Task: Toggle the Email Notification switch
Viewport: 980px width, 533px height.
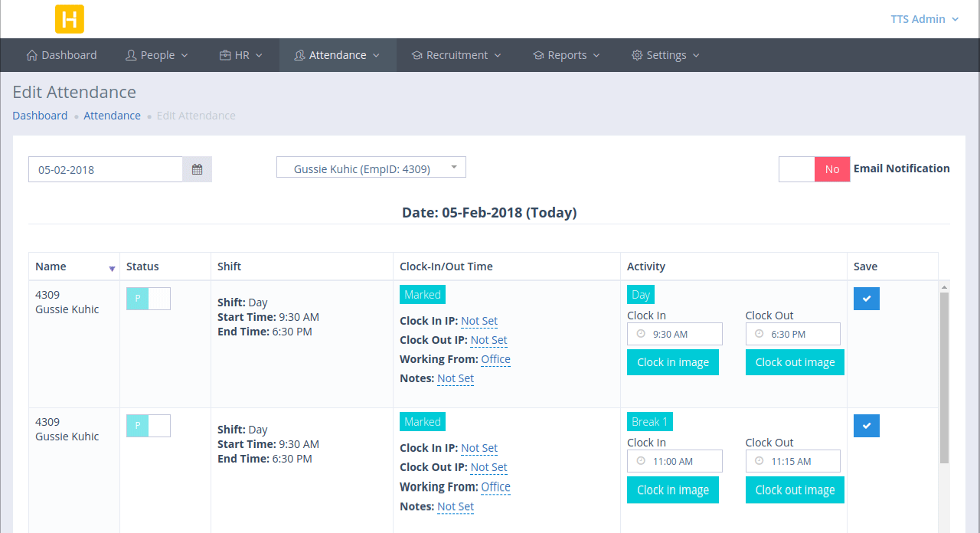Action: click(814, 168)
